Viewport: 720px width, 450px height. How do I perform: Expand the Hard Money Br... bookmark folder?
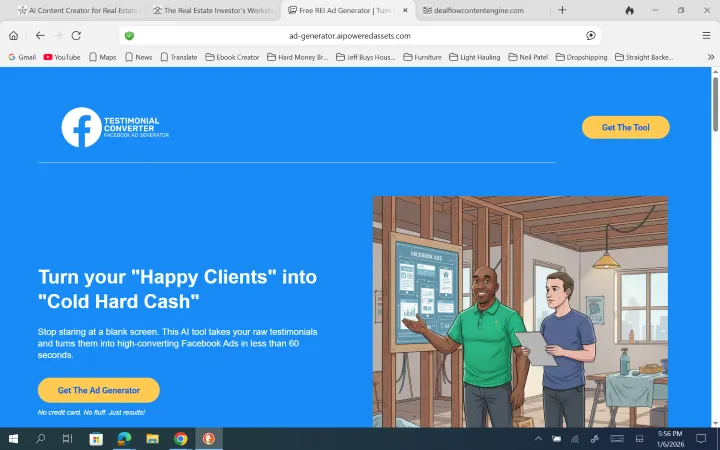tap(298, 57)
